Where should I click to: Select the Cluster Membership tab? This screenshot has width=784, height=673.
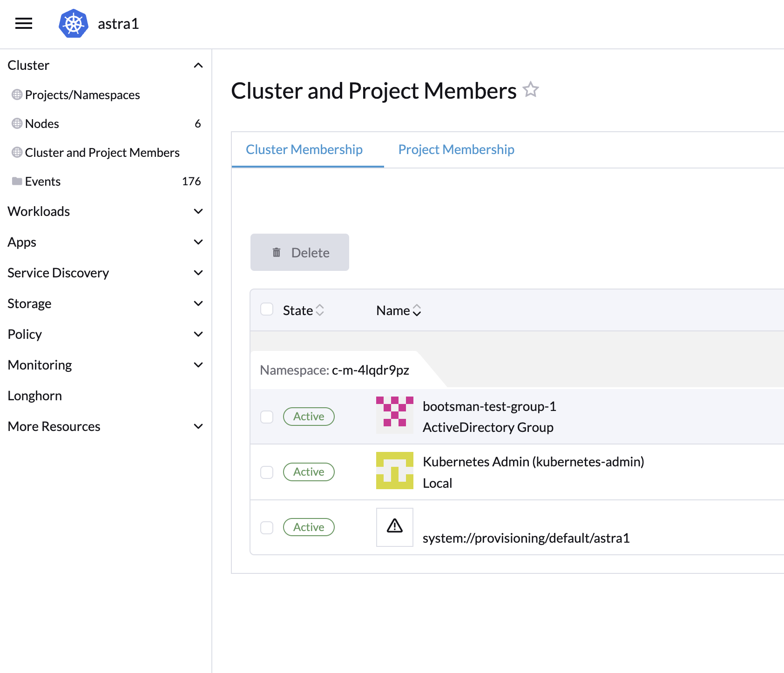click(304, 149)
